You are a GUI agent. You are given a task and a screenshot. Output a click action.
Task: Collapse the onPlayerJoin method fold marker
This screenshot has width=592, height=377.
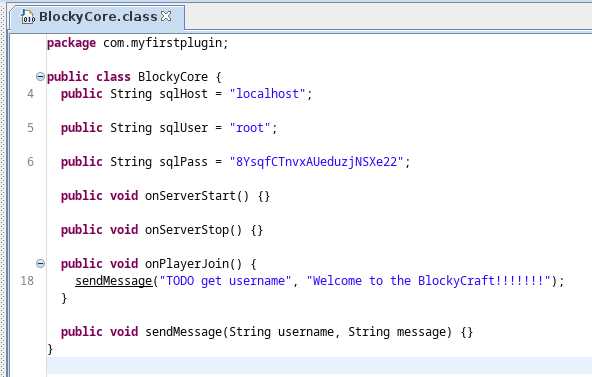tap(40, 263)
